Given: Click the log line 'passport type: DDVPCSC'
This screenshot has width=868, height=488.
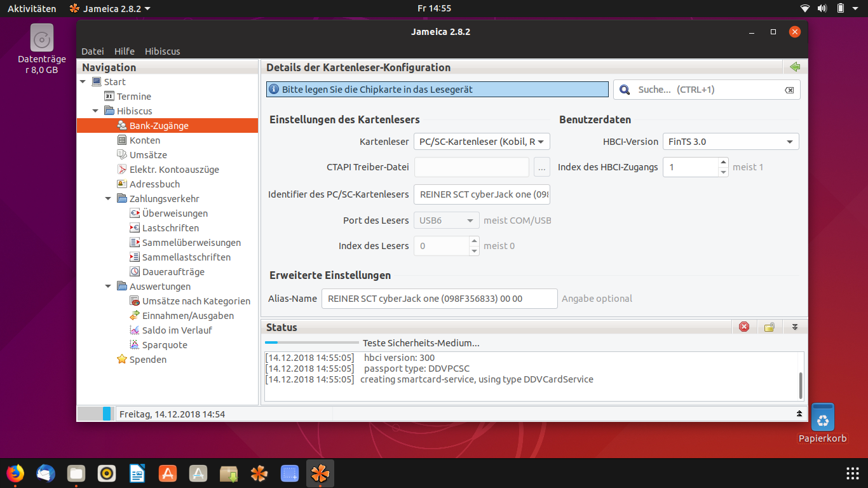Looking at the screenshot, I should [417, 369].
